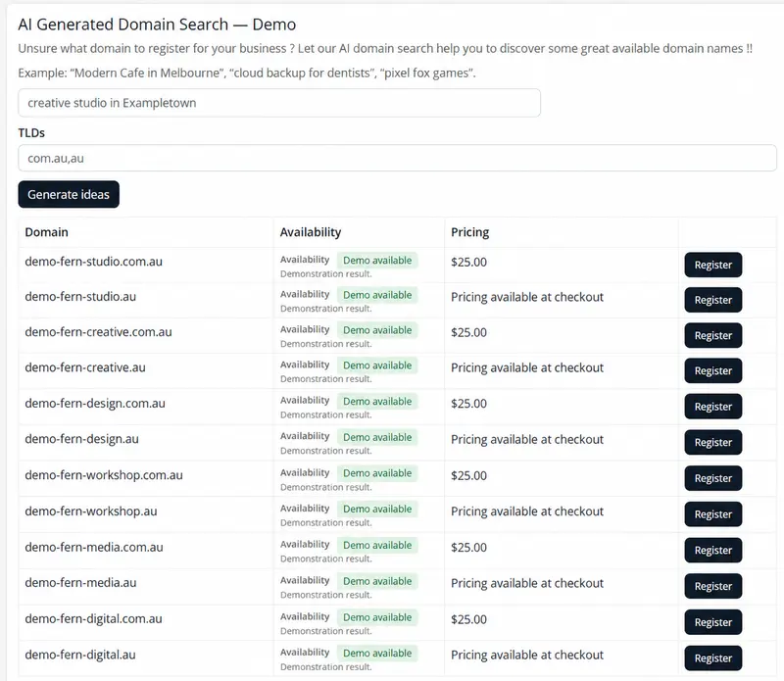Click Register beside demo-fern-media.au
Screen dimensions: 784x681
[x=713, y=587]
